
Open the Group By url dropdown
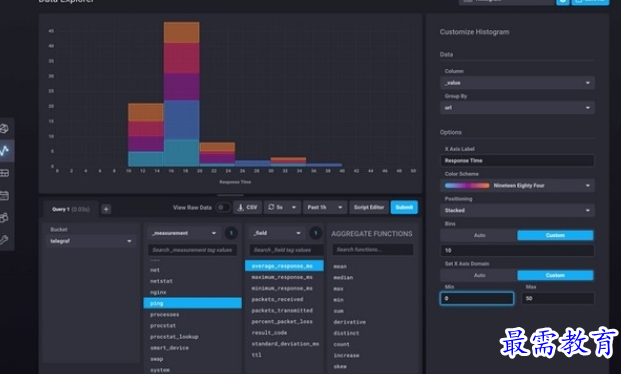pos(517,108)
